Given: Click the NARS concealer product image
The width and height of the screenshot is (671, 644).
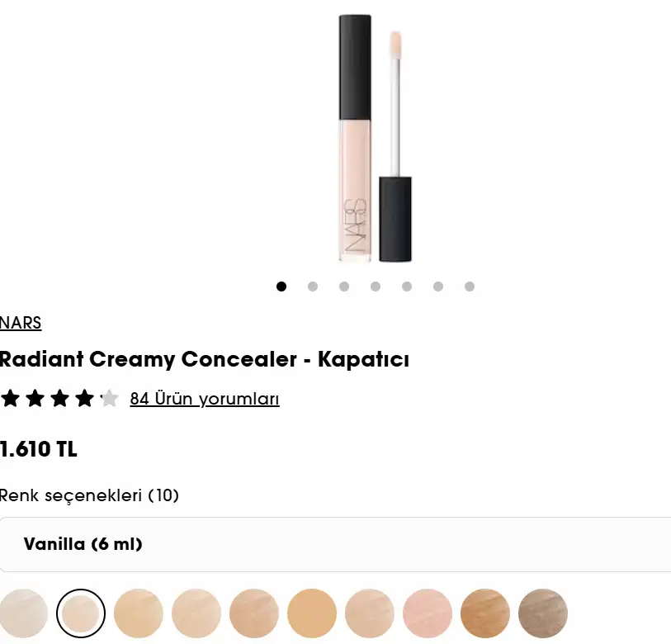Looking at the screenshot, I should click(x=376, y=138).
